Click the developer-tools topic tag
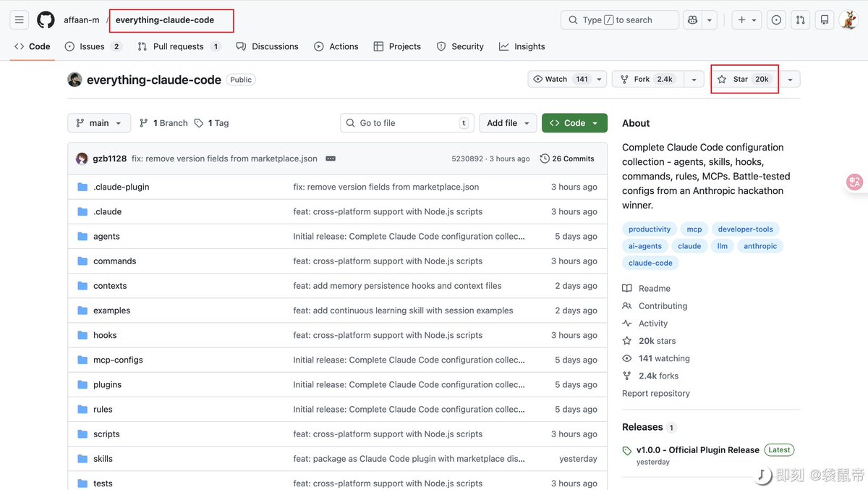 click(745, 229)
